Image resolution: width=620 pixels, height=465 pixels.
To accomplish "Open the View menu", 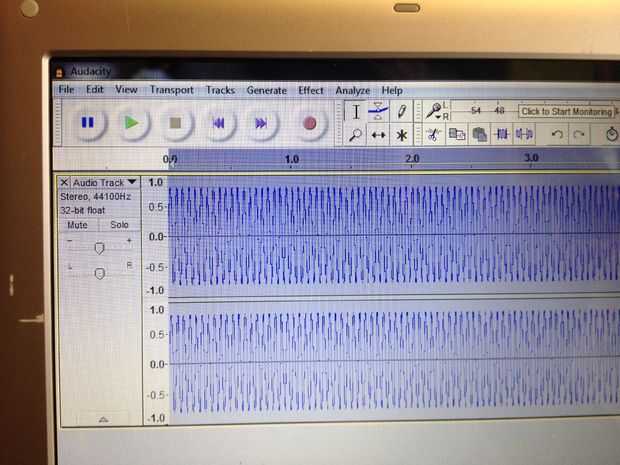I will [126, 90].
